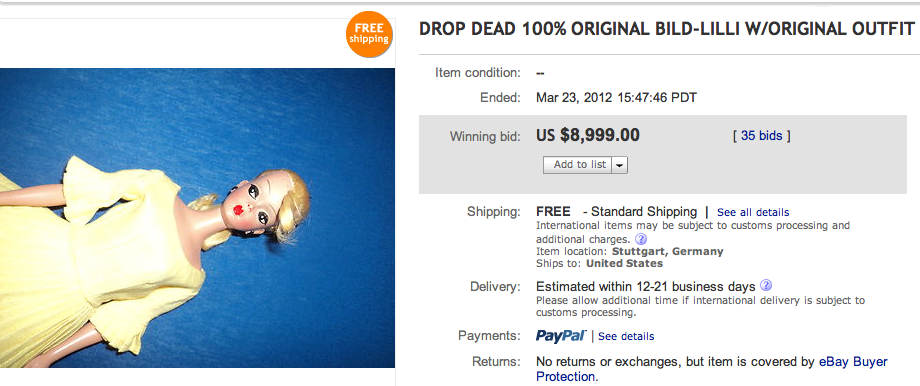
Task: Open See details for payments
Action: point(626,336)
